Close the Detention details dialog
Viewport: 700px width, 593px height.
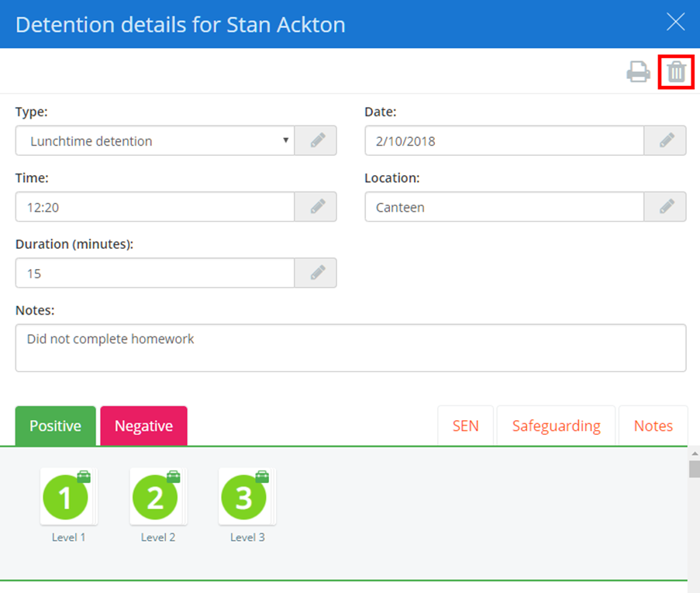click(675, 22)
